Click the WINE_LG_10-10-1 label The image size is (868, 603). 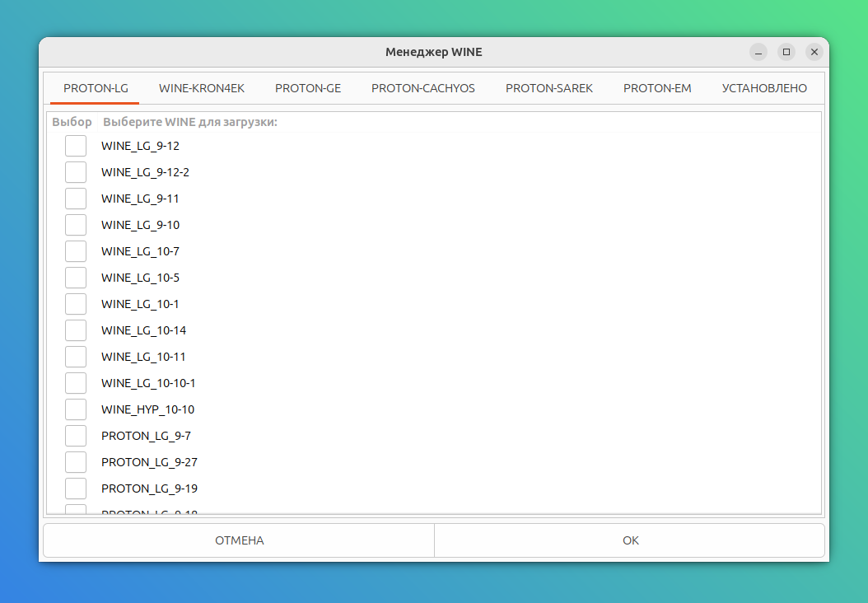(147, 383)
